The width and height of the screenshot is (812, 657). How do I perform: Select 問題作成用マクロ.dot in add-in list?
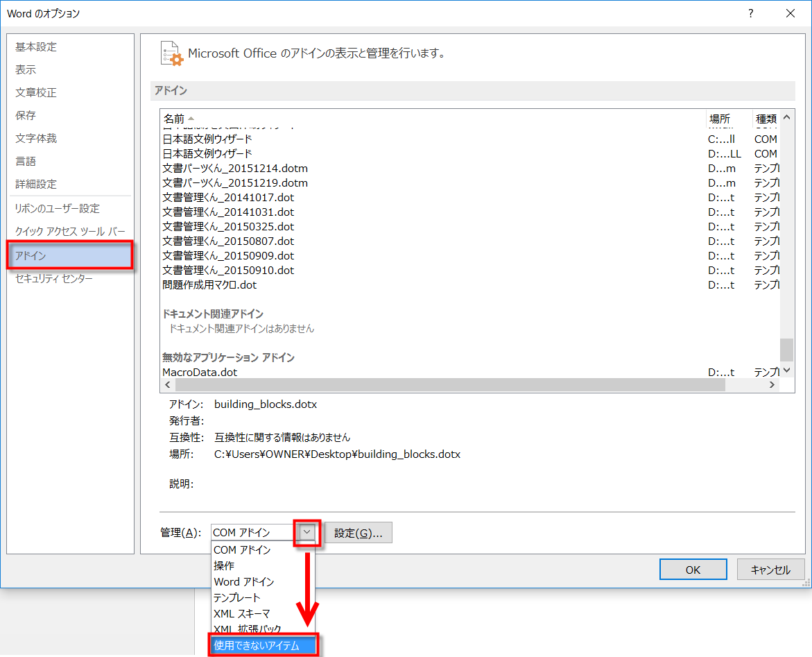click(209, 285)
